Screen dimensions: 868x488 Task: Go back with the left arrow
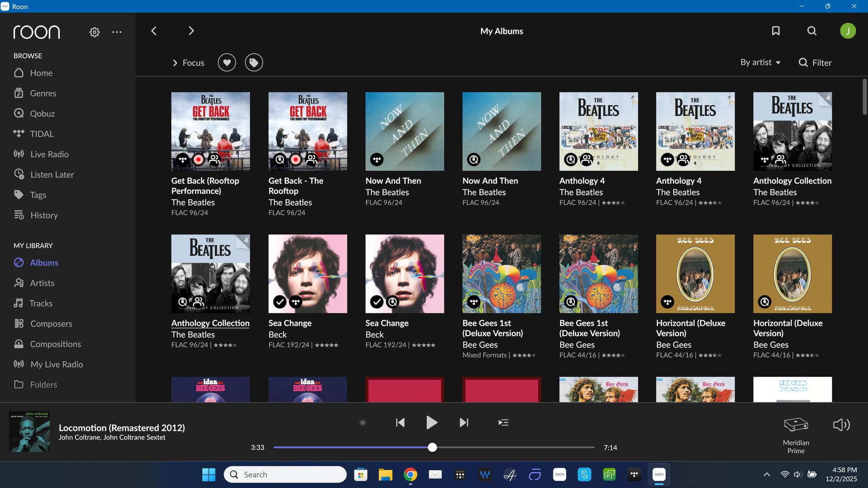point(154,31)
